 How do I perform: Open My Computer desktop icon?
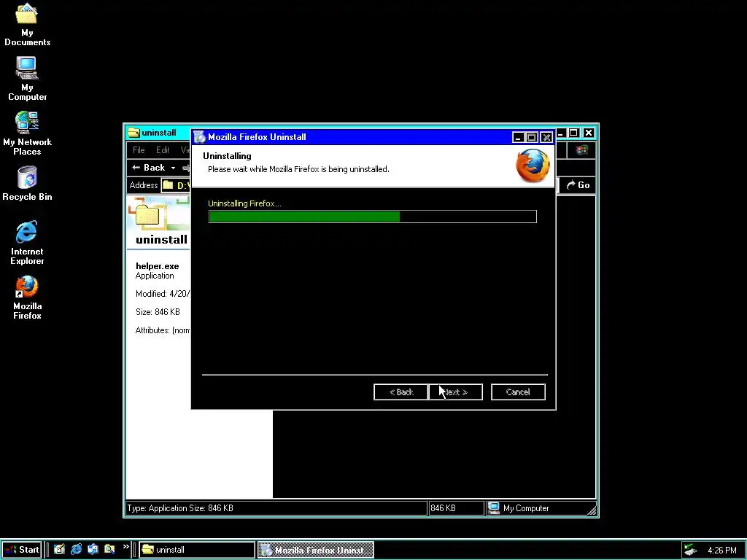[27, 79]
